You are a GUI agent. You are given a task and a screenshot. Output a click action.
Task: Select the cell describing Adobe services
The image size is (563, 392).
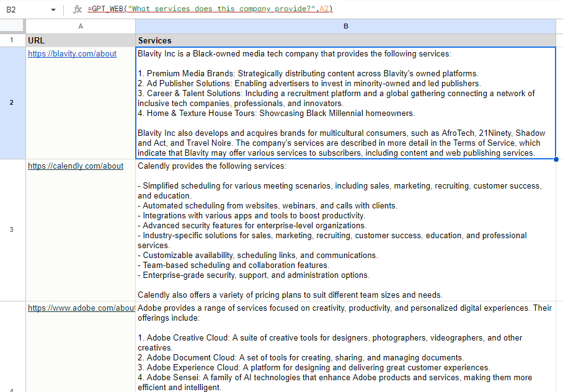(x=345, y=347)
